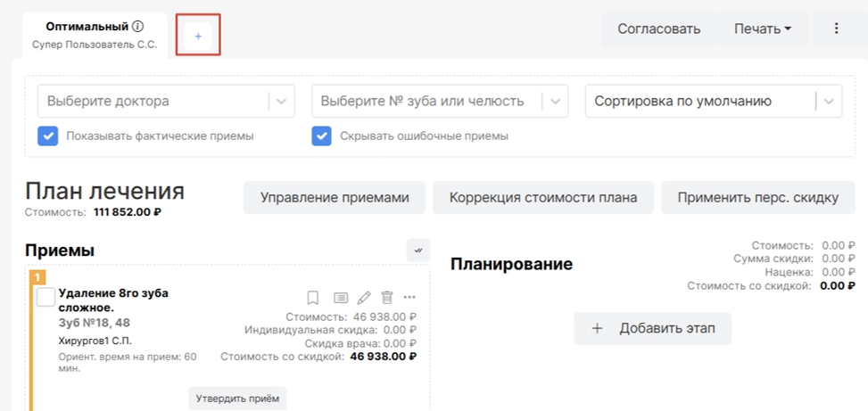This screenshot has height=411, width=868.
Task: Open the notes icon on the appointment card
Action: (x=340, y=297)
